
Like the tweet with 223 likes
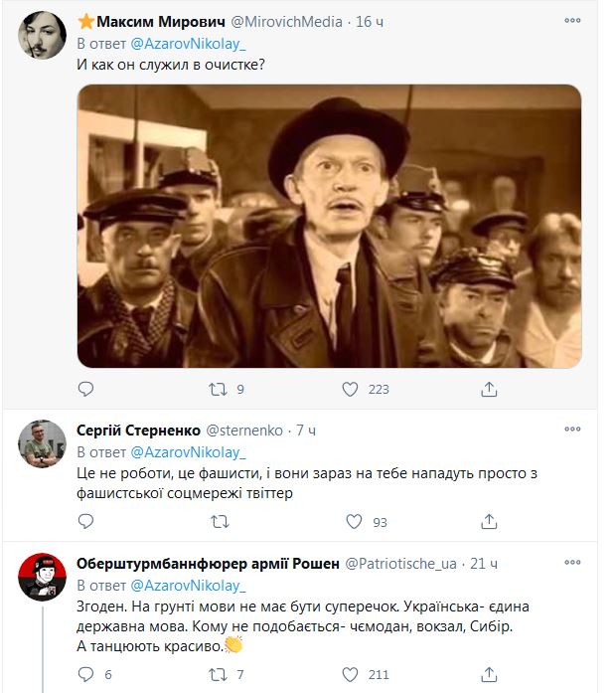[x=351, y=389]
